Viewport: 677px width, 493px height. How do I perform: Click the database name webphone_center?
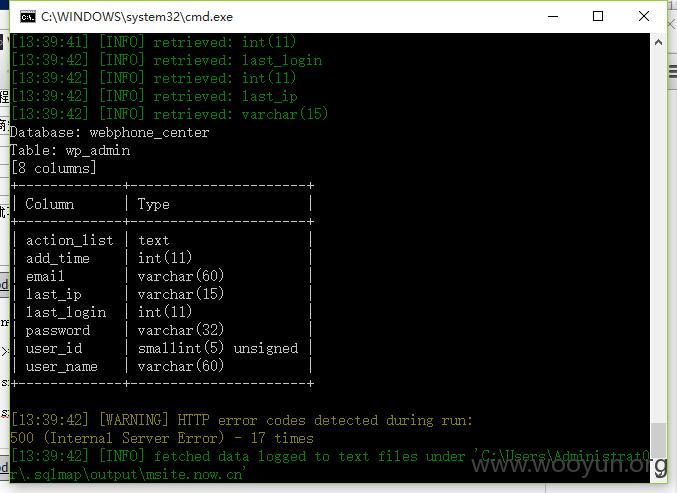[x=149, y=133]
